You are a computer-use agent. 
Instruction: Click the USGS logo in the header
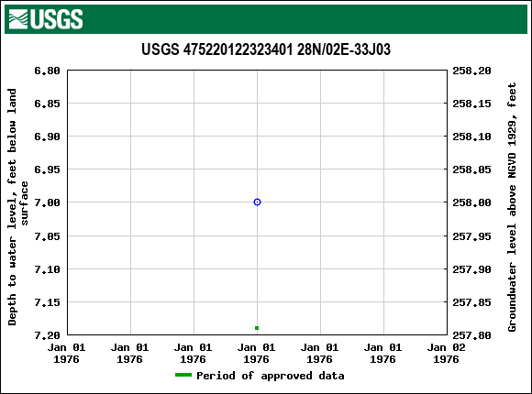point(46,19)
